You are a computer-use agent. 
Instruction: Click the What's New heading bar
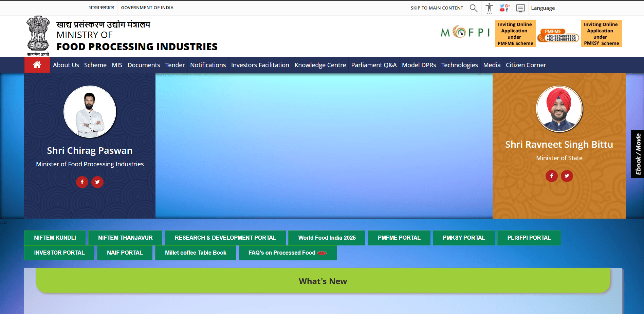coord(323,281)
